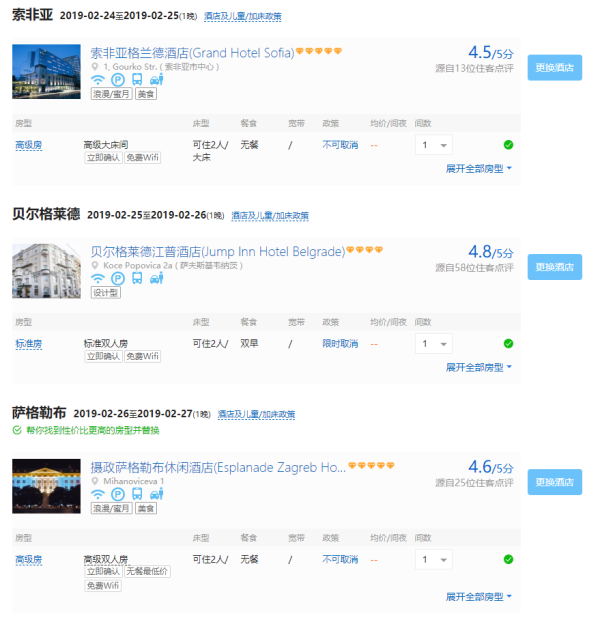Expand all room types for Esplanade Zagreb

click(479, 597)
